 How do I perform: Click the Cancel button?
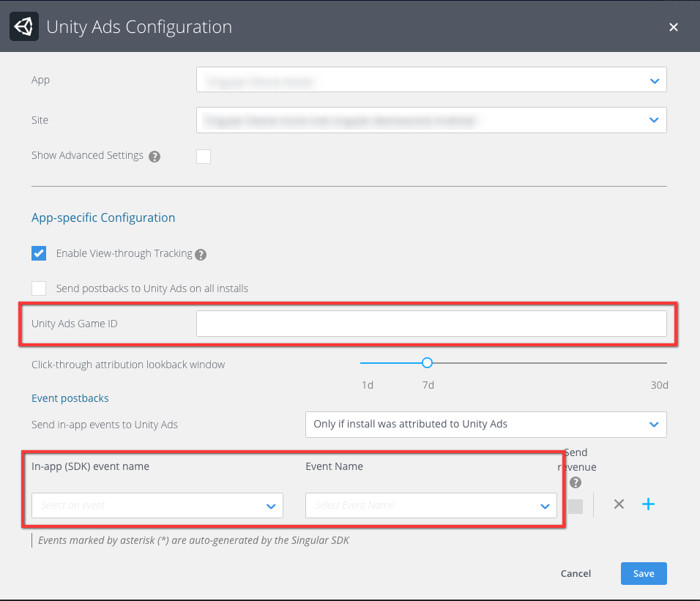point(576,573)
